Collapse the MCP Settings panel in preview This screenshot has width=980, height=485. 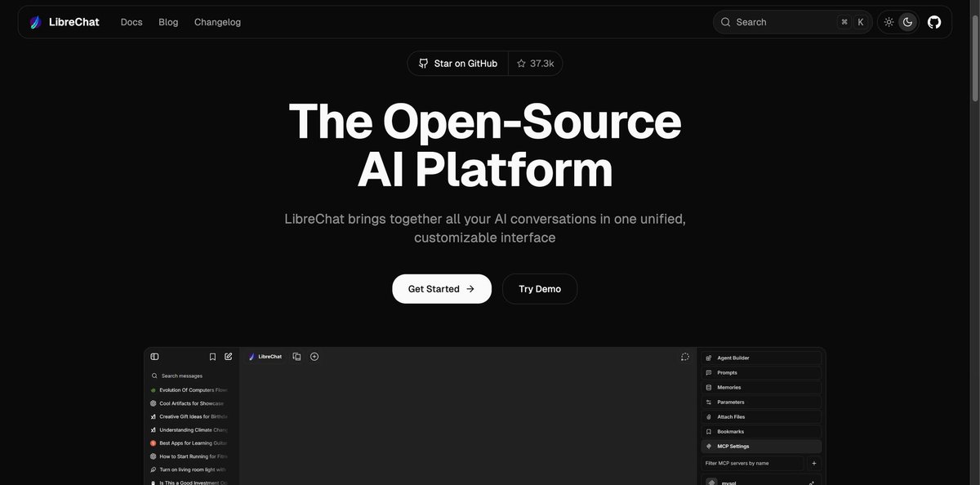[x=761, y=446]
